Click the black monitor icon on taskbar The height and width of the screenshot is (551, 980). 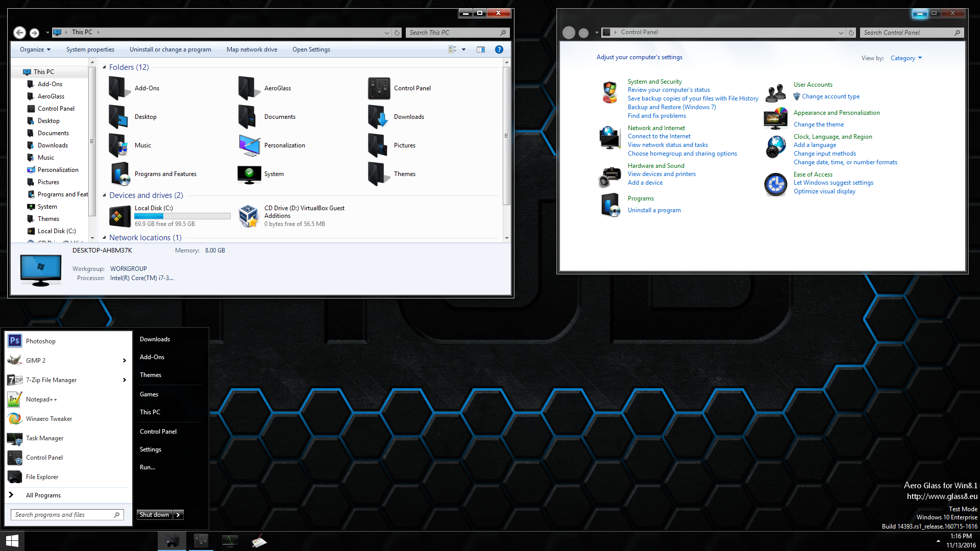pyautogui.click(x=230, y=541)
